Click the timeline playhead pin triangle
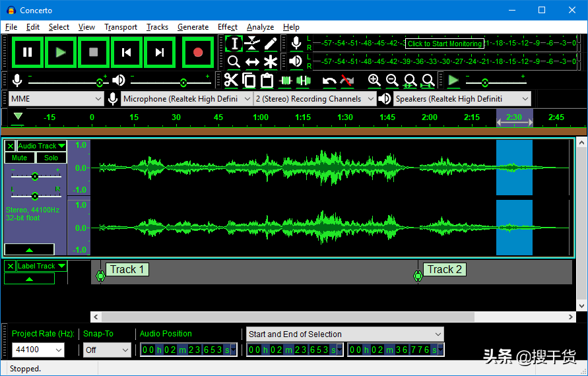588x376 pixels. click(18, 116)
